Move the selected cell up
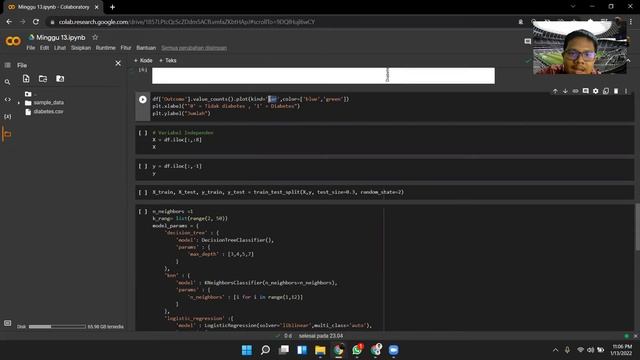The image size is (640, 360). click(555, 91)
